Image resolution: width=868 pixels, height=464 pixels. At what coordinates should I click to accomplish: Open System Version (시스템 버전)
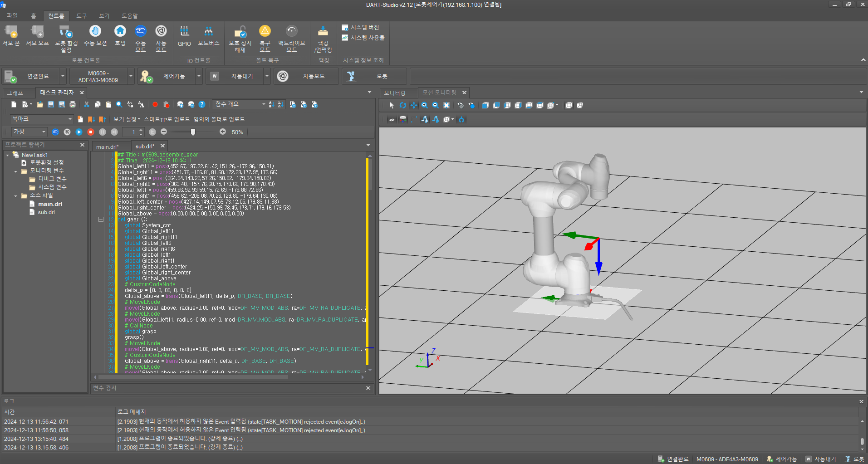pyautogui.click(x=360, y=27)
